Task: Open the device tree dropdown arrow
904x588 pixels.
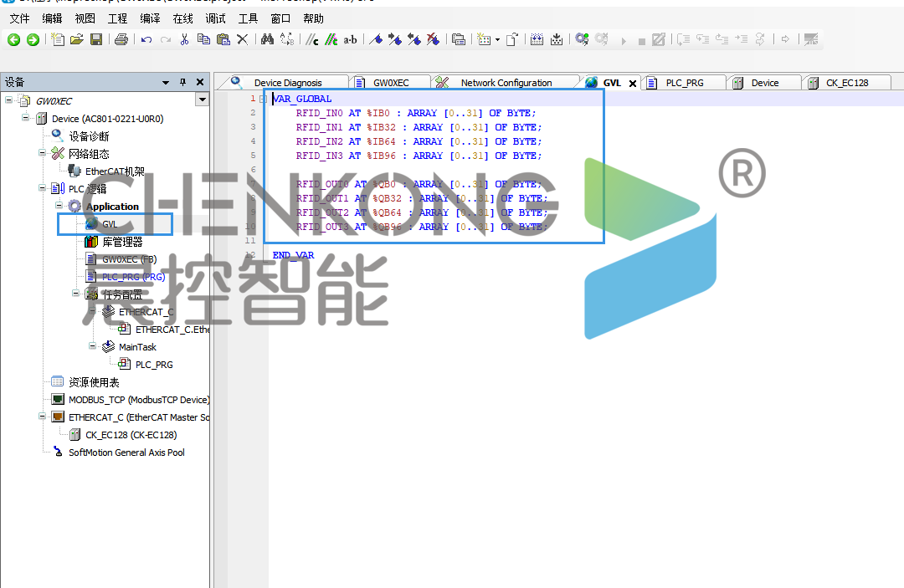Action: 202,100
